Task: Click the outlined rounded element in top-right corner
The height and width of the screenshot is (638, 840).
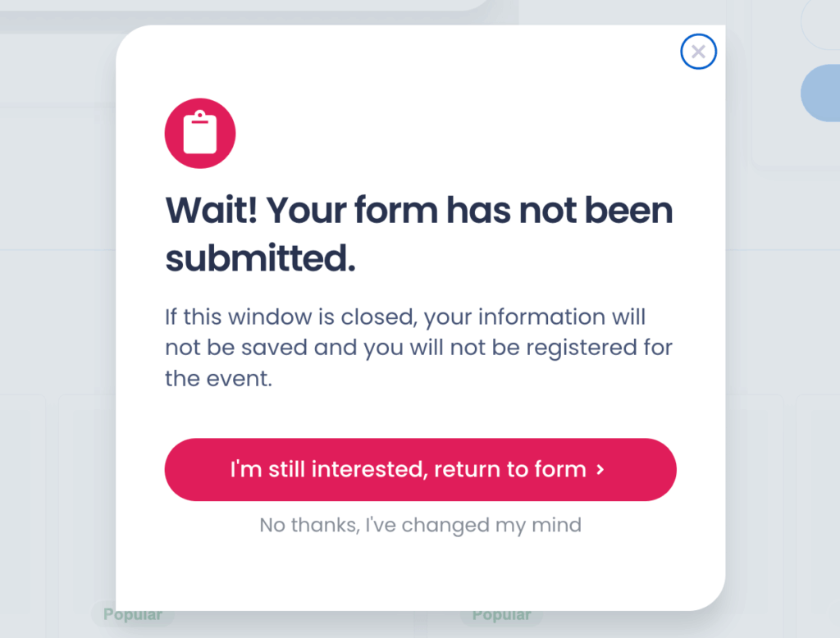Action: click(x=820, y=24)
